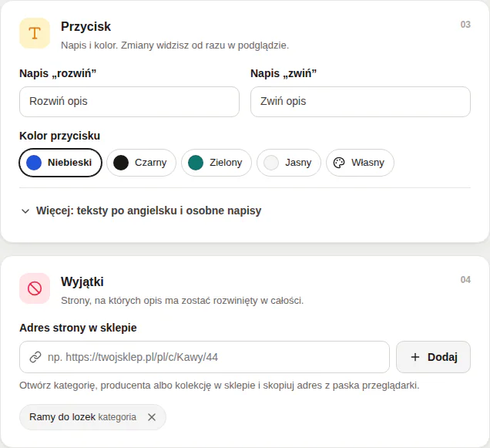Image resolution: width=490 pixels, height=448 pixels.
Task: Click the Dodaj button
Action: 433,357
